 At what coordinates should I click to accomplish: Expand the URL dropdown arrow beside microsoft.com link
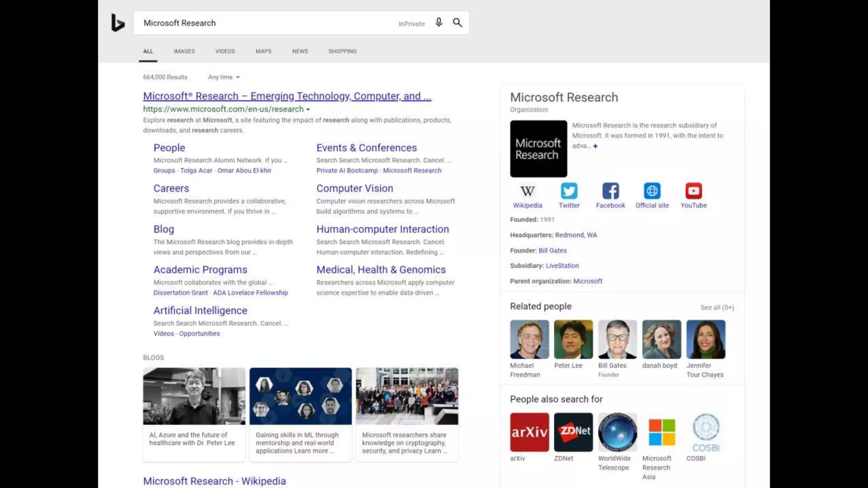[x=308, y=110]
